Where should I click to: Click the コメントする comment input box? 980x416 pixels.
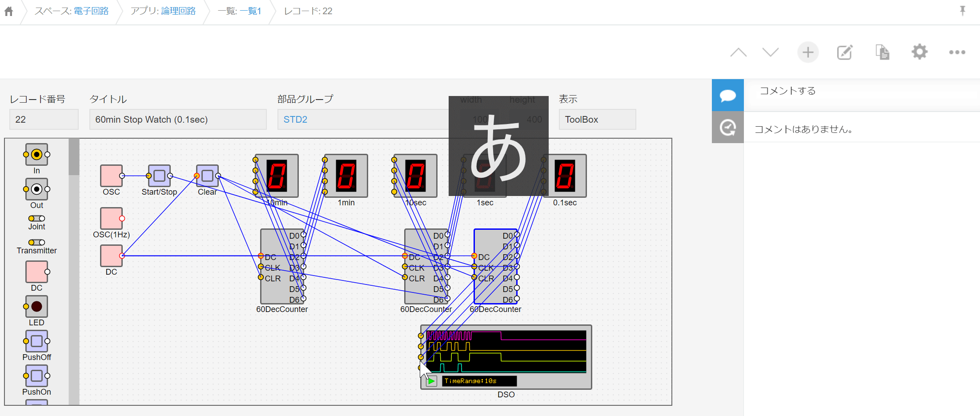(862, 91)
